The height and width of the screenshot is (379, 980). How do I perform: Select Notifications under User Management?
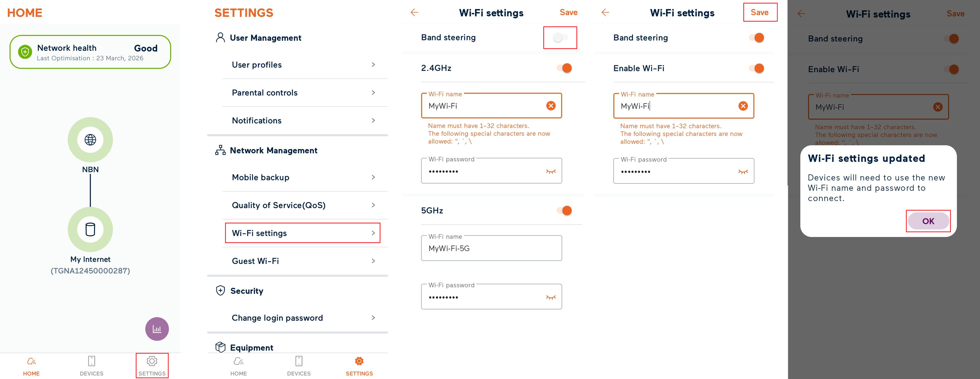(x=256, y=120)
